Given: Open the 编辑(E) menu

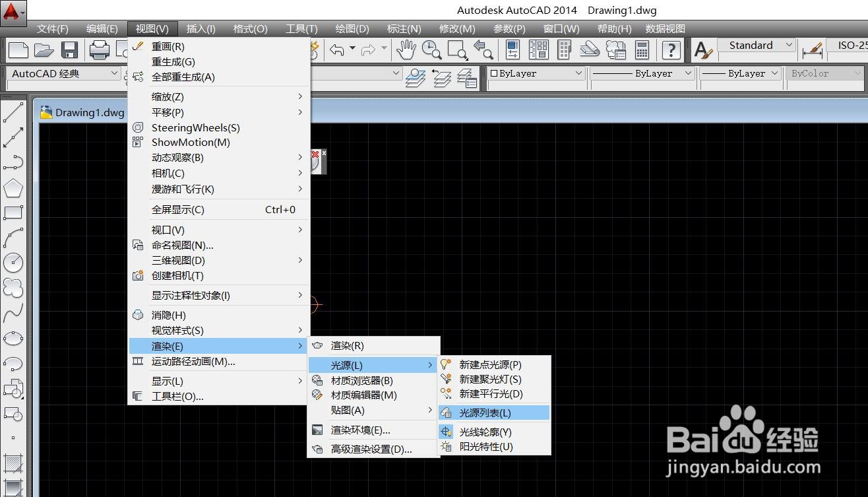Looking at the screenshot, I should coord(102,29).
